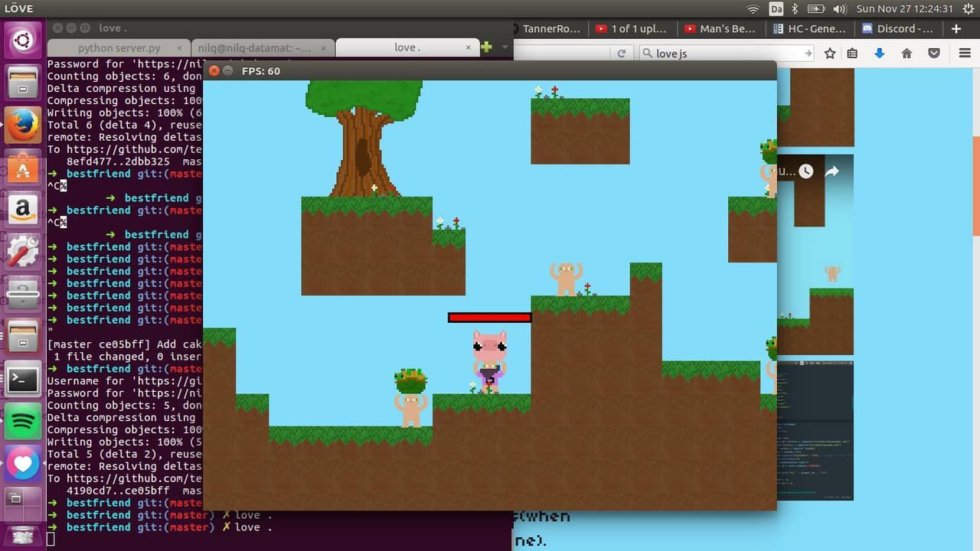This screenshot has height=551, width=980.
Task: Click the creature carrying the bush
Action: (411, 398)
